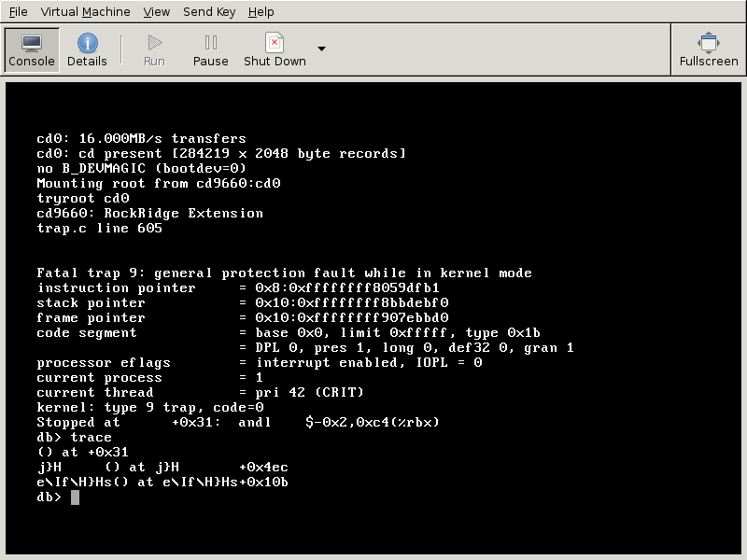Click the 'Fatal trap 9' error line
The width and height of the screenshot is (747, 560).
click(284, 273)
